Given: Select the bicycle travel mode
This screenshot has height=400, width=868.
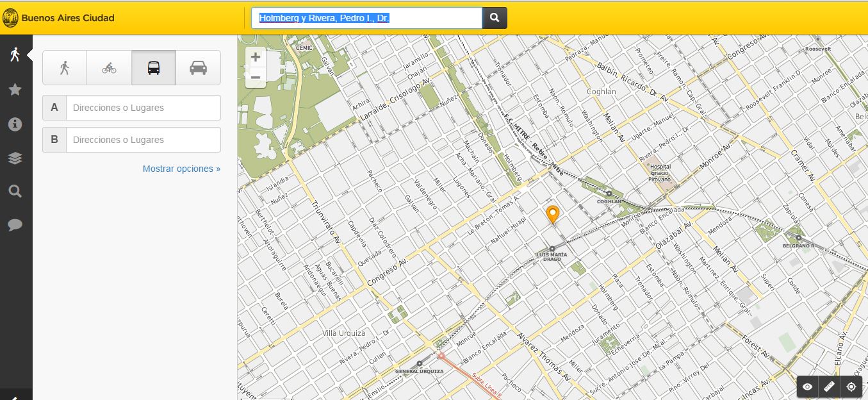Looking at the screenshot, I should [x=109, y=68].
